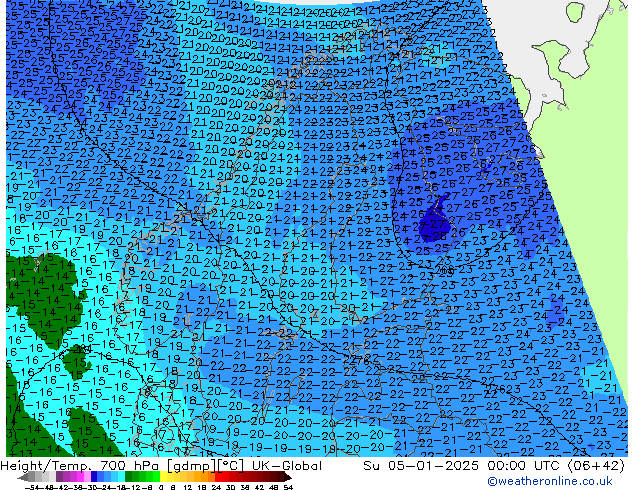Click the magenta legend swatch near -36

point(80,477)
